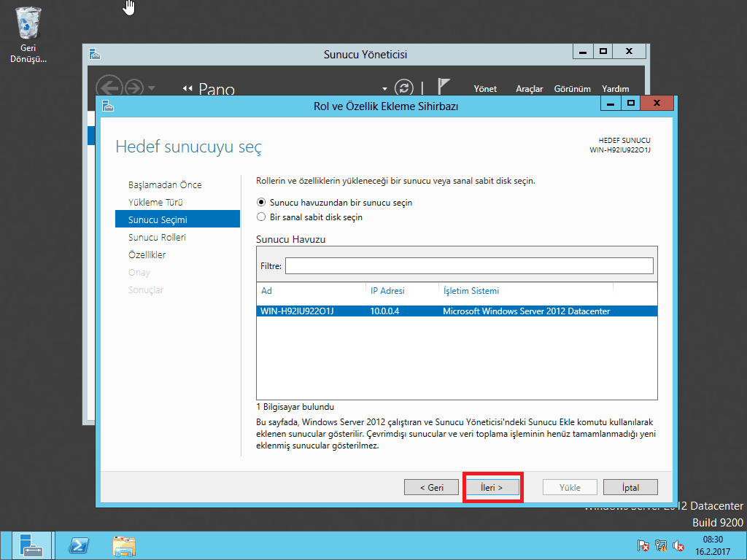Open navigation history dropdown arrow
The image size is (747, 560).
[152, 88]
